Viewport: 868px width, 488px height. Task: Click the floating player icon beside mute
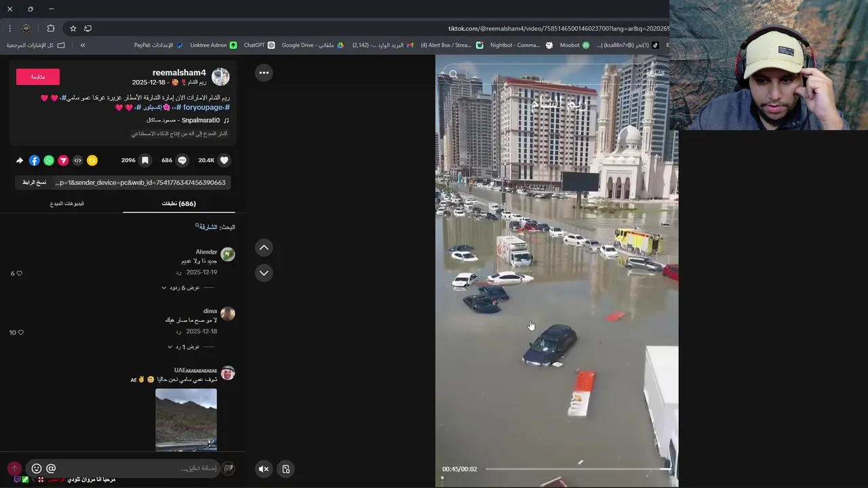tap(286, 469)
